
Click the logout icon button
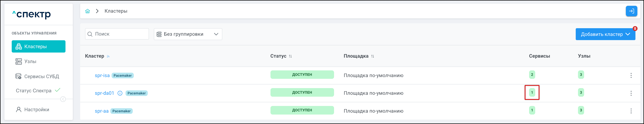pos(631,11)
